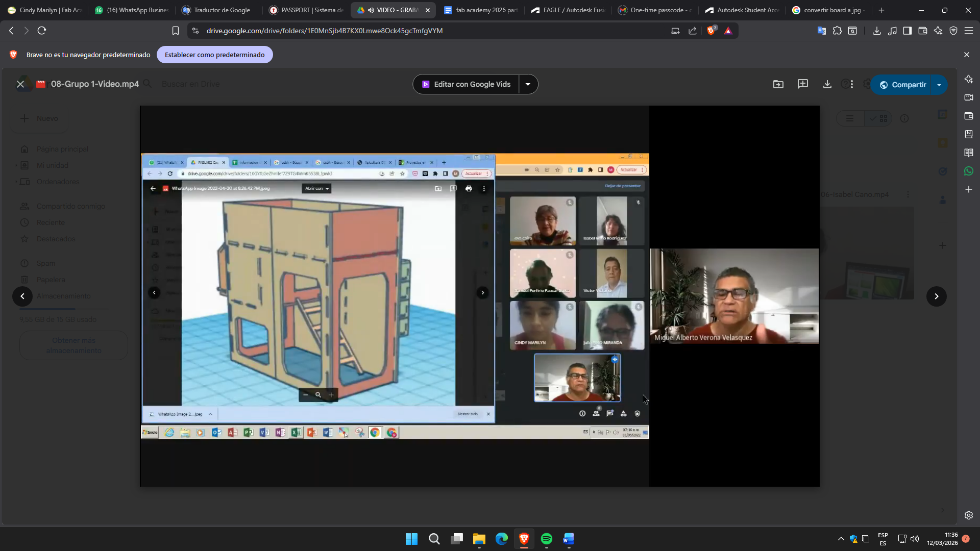980x551 pixels.
Task: Click the Compartir button
Action: point(902,85)
